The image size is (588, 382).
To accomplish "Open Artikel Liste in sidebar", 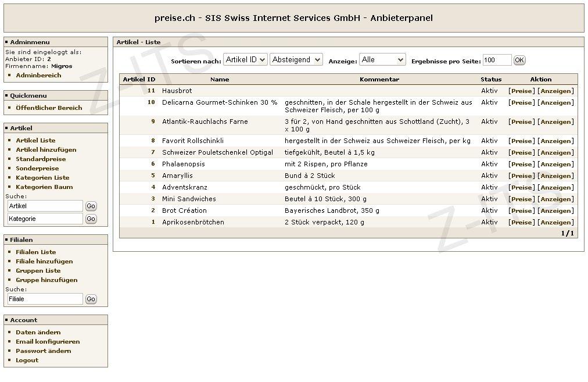I will coord(35,140).
